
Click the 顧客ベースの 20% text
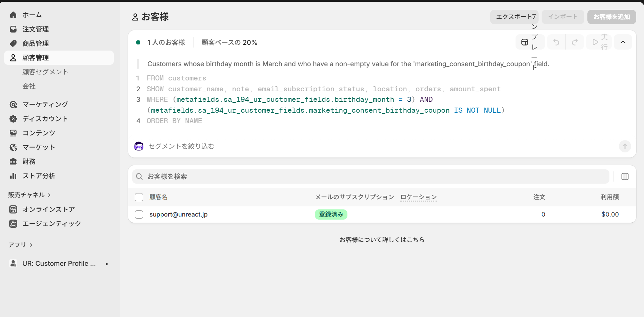tap(229, 42)
